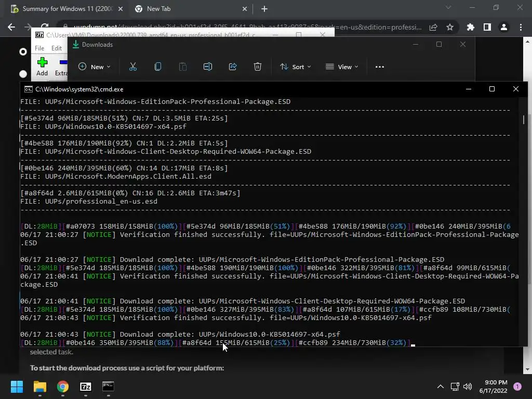The width and height of the screenshot is (532, 399).
Task: Switch to Command Prompt taskbar icon
Action: click(108, 387)
